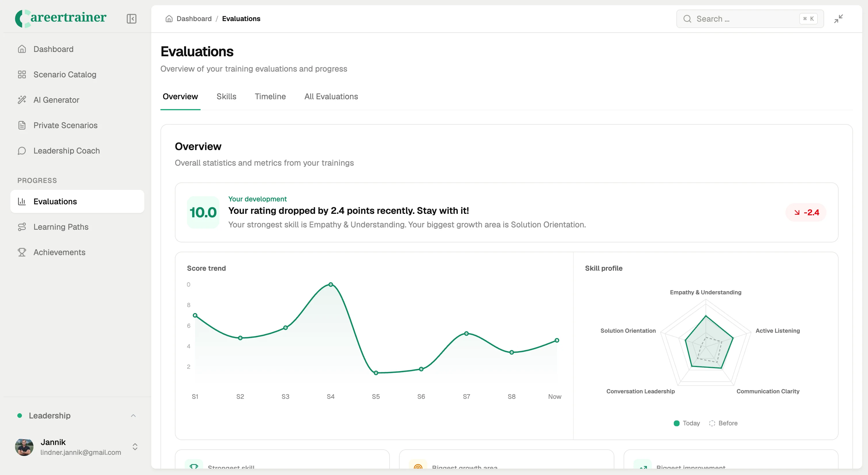Click the AI Generator magic wand icon
Viewport: 868px width, 475px height.
[22, 100]
